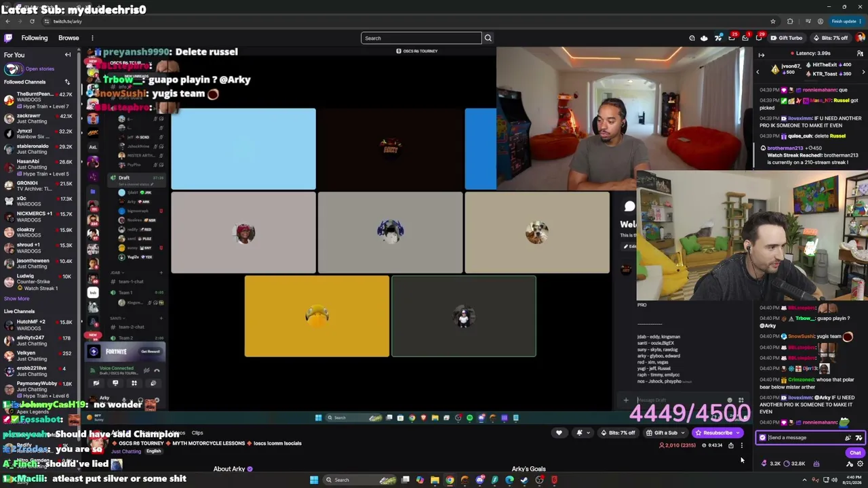Follow heart button under the stream

[x=559, y=432]
